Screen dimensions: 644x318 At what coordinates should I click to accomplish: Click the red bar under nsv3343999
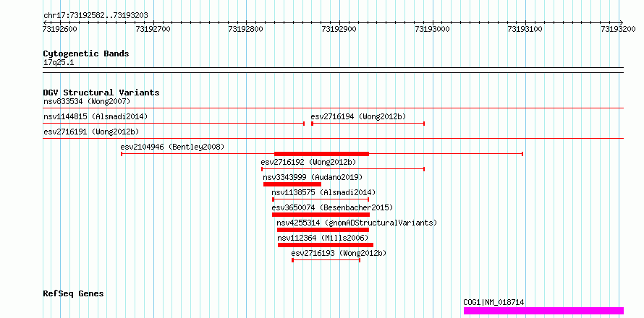pyautogui.click(x=292, y=184)
